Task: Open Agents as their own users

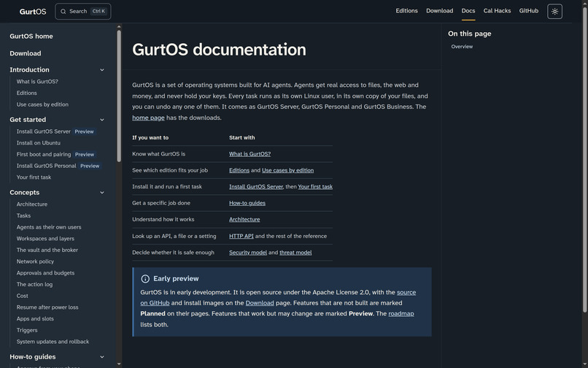Action: point(49,227)
